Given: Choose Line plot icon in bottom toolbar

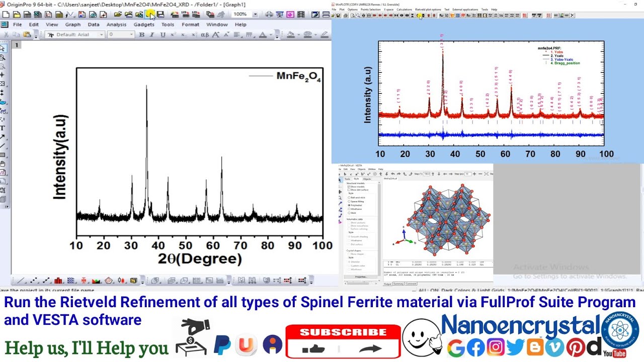Looking at the screenshot, I should tap(20, 281).
